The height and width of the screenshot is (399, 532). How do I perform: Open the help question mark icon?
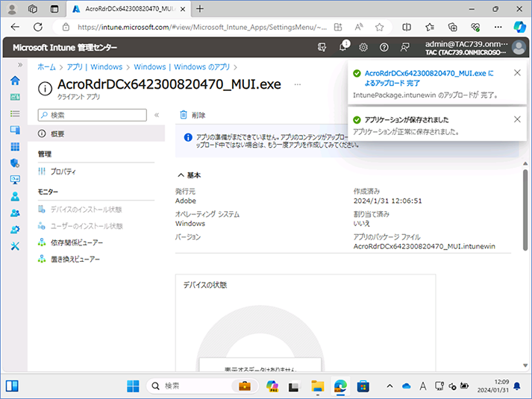384,47
